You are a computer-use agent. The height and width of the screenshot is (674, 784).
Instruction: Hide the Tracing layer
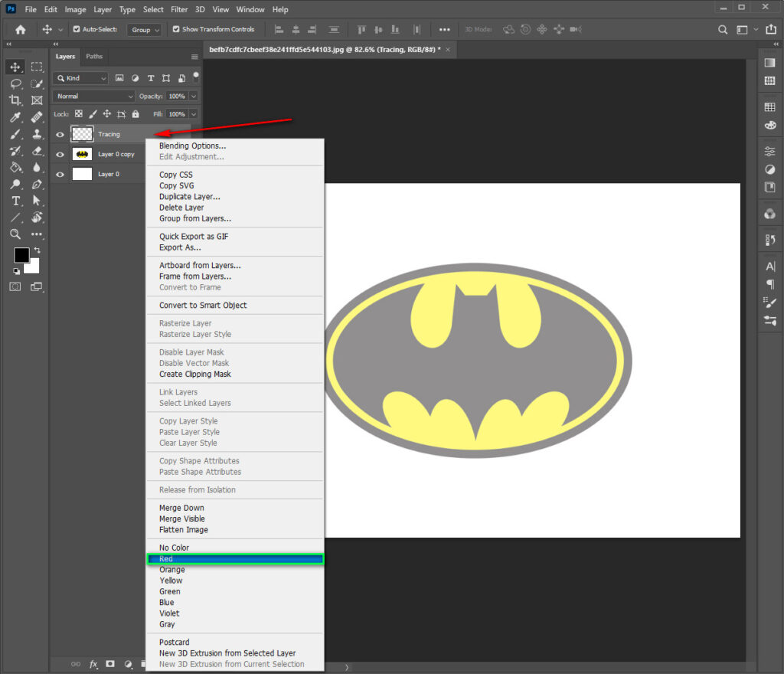coord(60,134)
